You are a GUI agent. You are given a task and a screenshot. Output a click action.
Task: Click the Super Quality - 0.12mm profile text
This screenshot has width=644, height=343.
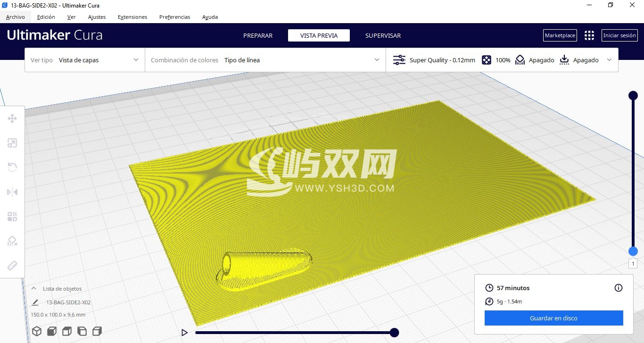pyautogui.click(x=442, y=60)
